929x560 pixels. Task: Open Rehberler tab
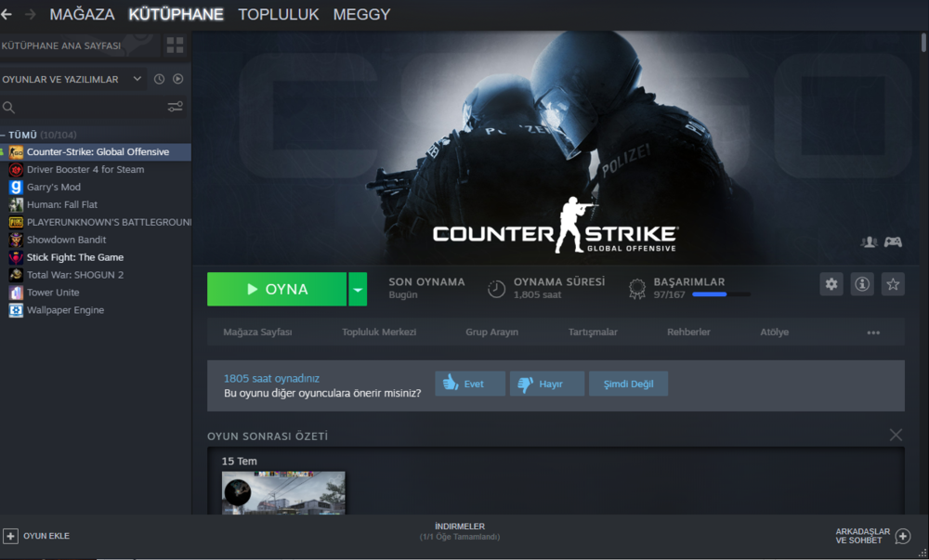(x=688, y=332)
